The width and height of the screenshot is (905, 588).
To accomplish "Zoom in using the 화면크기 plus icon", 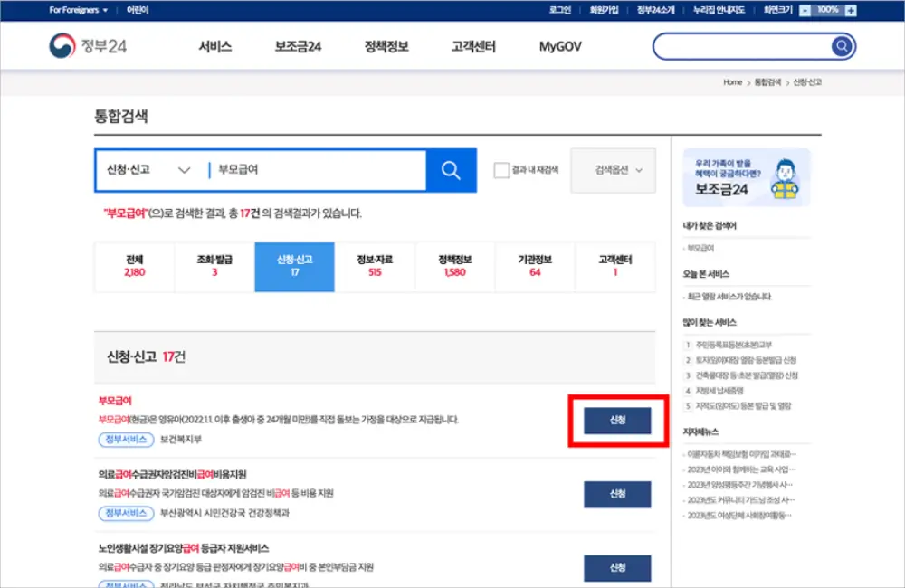I will tap(851, 11).
